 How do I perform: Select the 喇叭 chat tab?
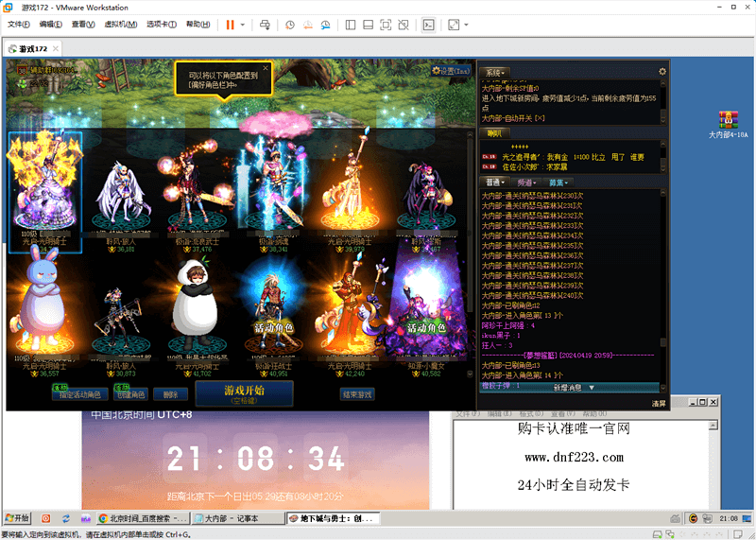pyautogui.click(x=494, y=133)
